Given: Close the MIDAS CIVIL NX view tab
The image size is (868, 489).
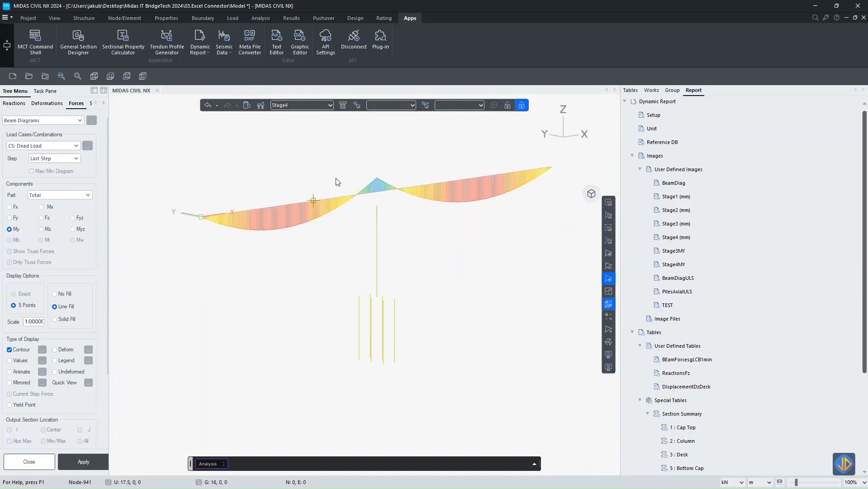Looking at the screenshot, I should tap(157, 91).
